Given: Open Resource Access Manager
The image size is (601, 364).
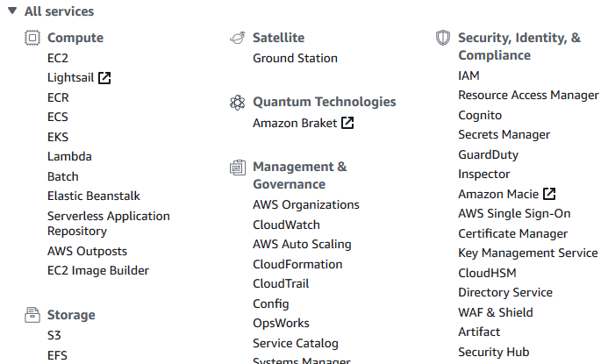Looking at the screenshot, I should 528,95.
